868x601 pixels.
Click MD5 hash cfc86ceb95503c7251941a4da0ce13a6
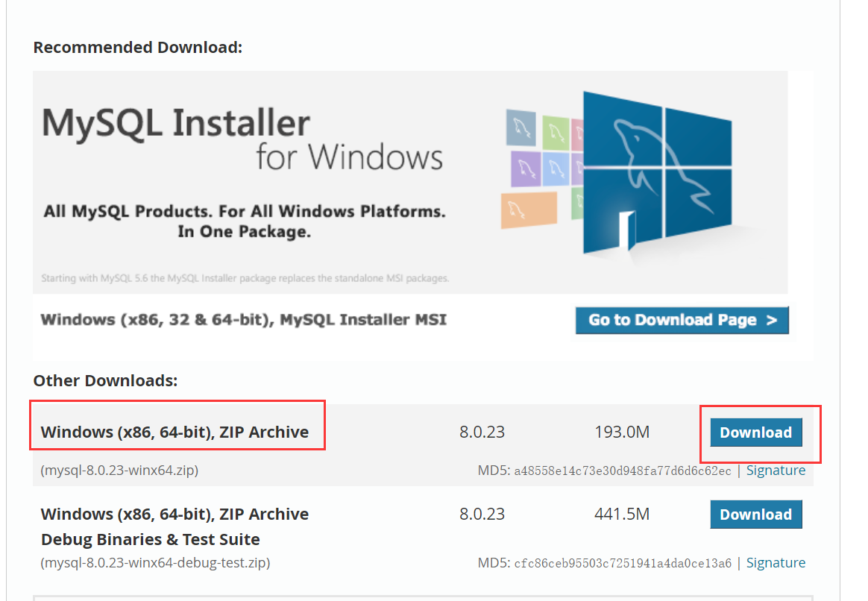tap(622, 564)
